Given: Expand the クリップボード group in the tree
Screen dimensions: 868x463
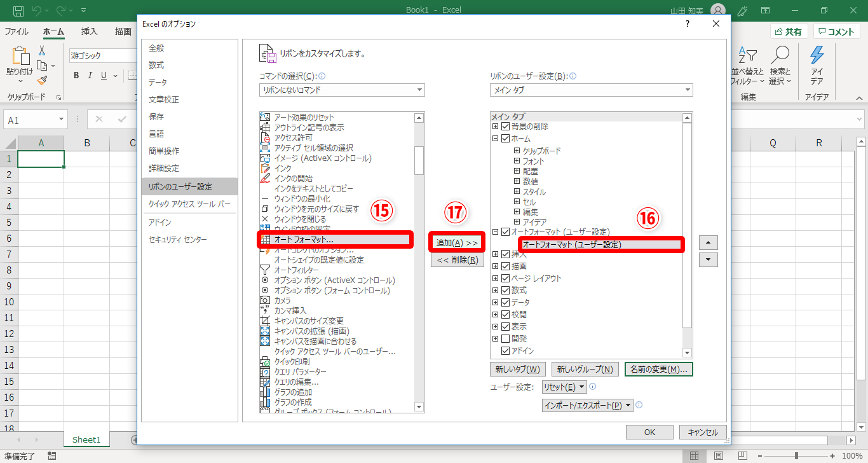Looking at the screenshot, I should [x=517, y=151].
